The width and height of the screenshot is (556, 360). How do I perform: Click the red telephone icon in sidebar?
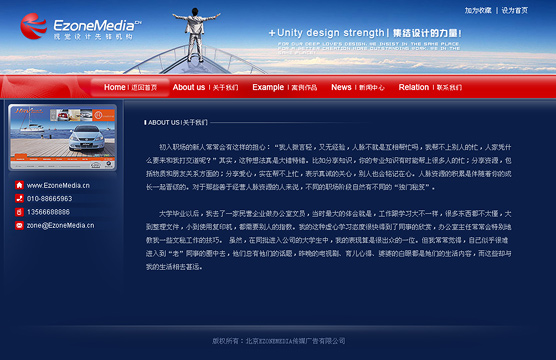[x=20, y=198]
